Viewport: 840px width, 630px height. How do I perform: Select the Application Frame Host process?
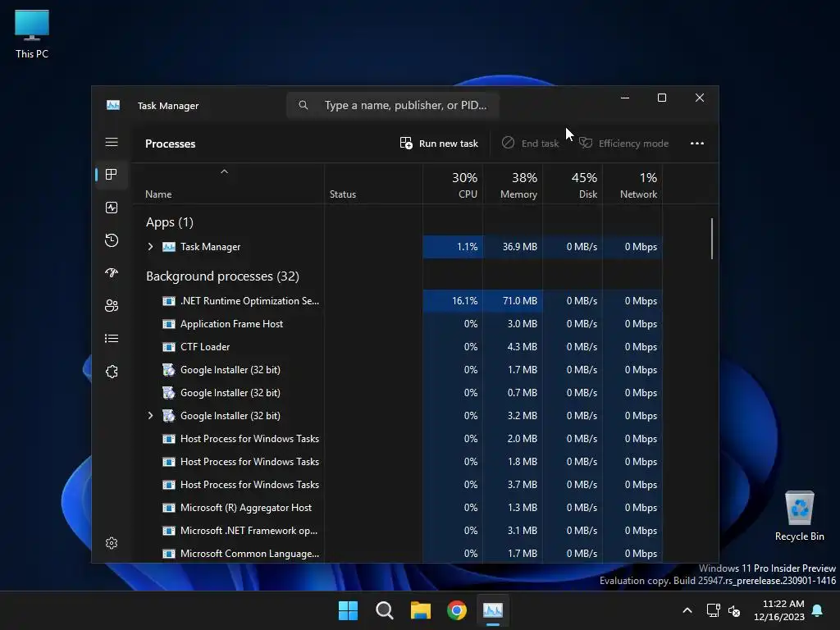(397, 324)
